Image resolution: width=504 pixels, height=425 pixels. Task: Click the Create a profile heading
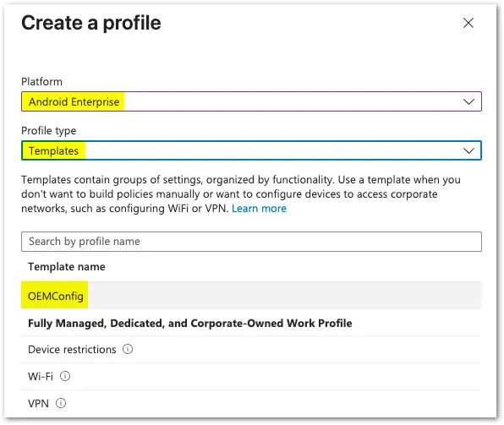(x=91, y=23)
